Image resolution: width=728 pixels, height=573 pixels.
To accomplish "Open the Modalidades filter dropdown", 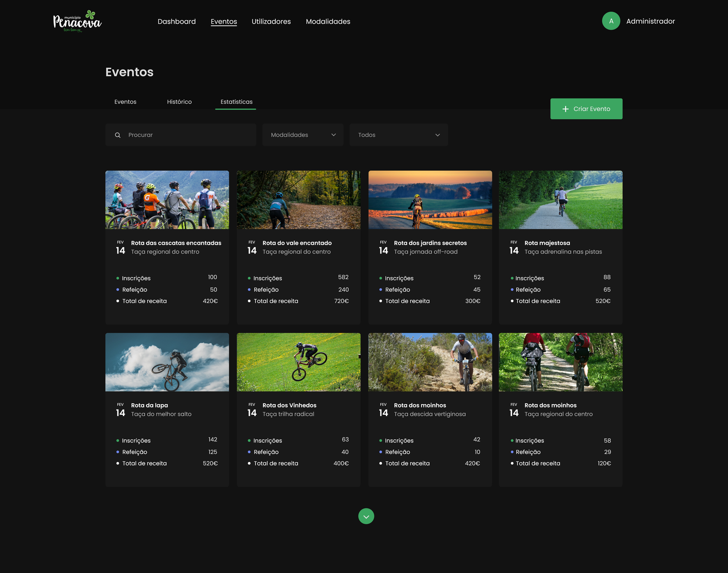I will click(303, 135).
